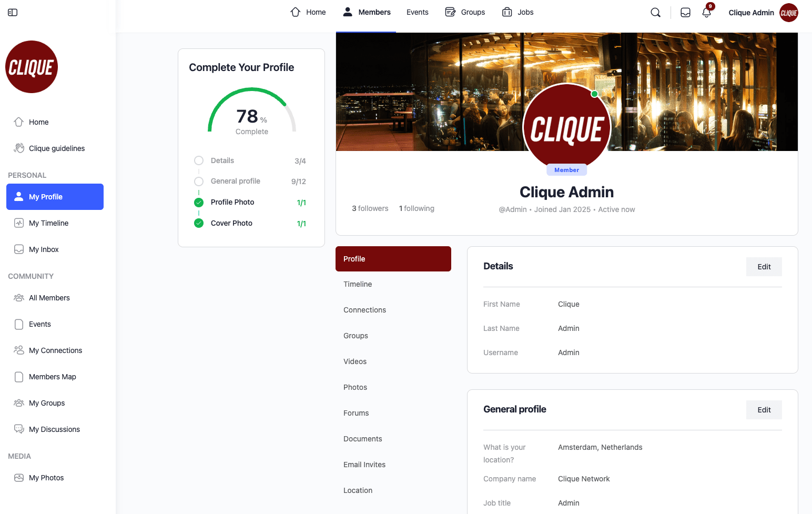The image size is (812, 514).
Task: Click the 78% profile completion gauge
Action: coord(252,112)
